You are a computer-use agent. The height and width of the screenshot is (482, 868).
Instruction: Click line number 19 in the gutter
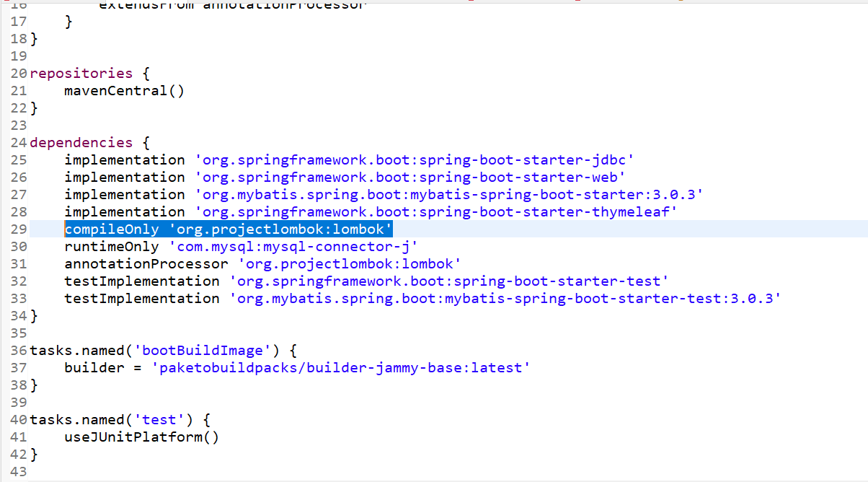[x=19, y=56]
